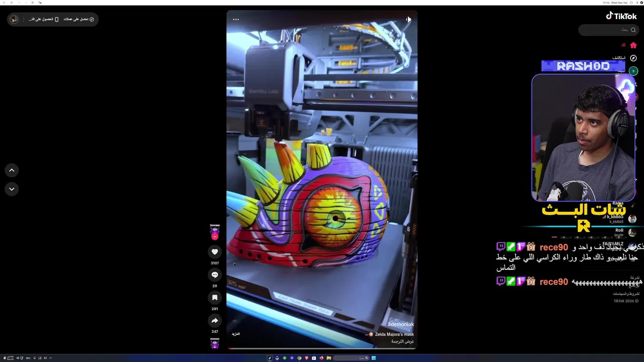
Task: Open the sound disc icon below share
Action: pos(215,343)
